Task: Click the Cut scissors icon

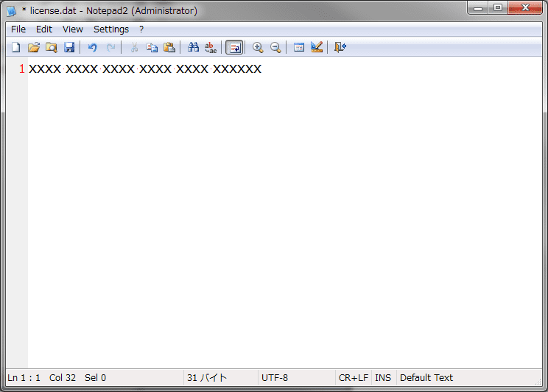Action: point(134,47)
